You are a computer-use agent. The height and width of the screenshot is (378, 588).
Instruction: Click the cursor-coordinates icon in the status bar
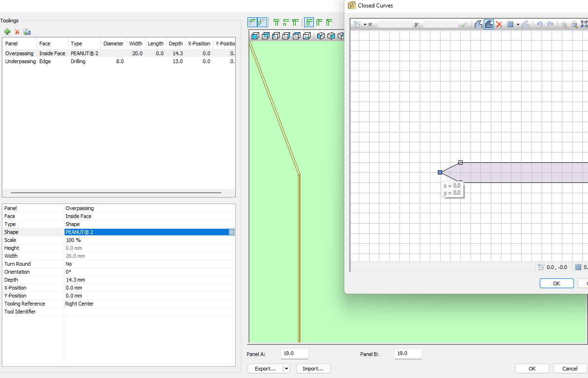coord(541,267)
